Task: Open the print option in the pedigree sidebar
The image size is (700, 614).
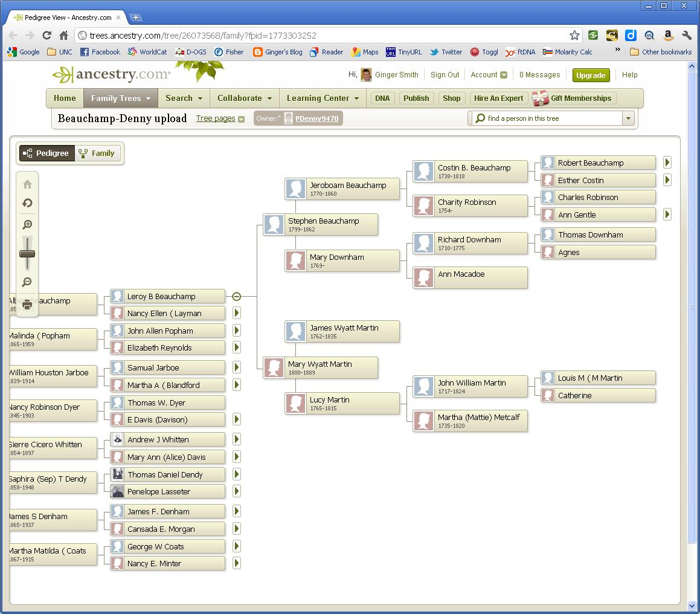Action: [27, 304]
